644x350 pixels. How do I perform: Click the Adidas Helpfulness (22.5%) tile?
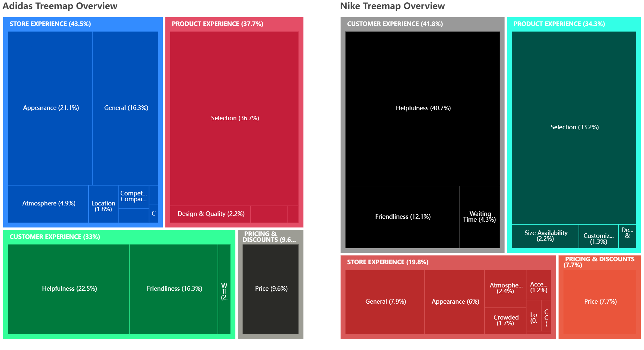[69, 289]
